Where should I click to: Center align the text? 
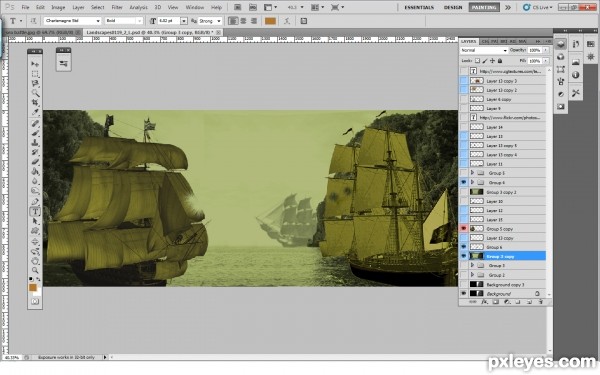coord(243,21)
